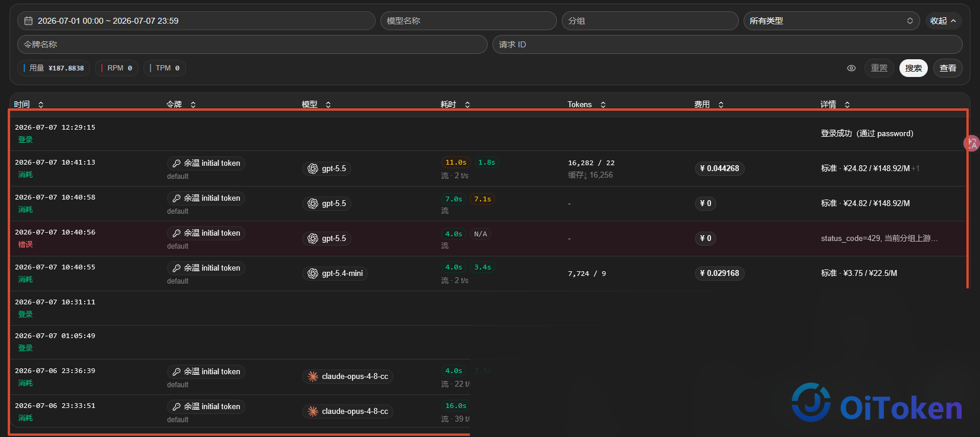Click key icon of token at 10:41:13
Screen dimensions: 980x437
coord(177,163)
